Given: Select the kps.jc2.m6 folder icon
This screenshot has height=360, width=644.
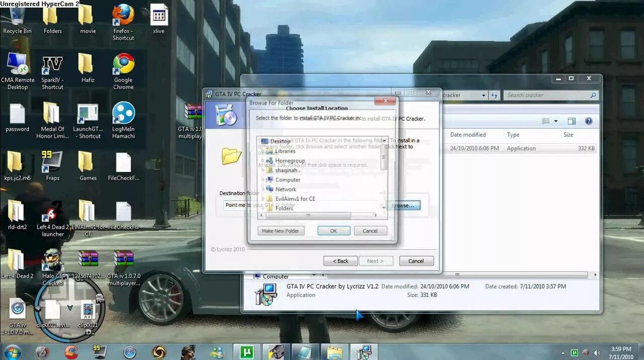Looking at the screenshot, I should [17, 166].
